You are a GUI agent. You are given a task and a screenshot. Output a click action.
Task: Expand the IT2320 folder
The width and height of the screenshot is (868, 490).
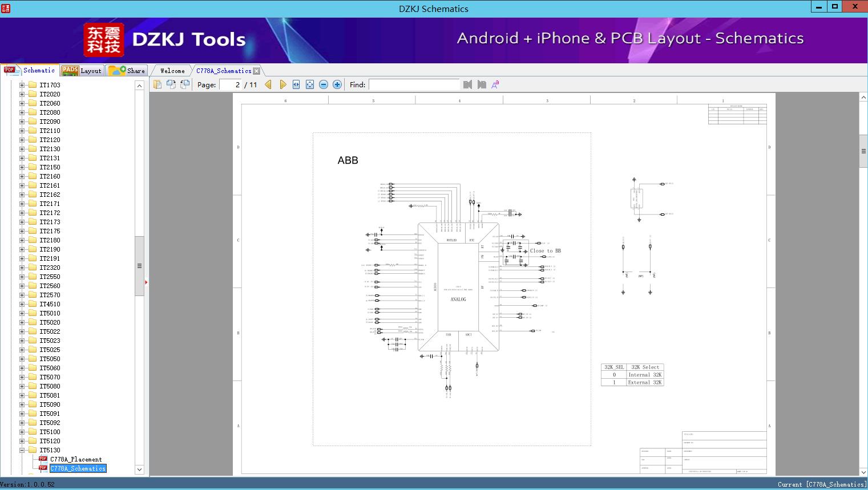click(x=22, y=268)
